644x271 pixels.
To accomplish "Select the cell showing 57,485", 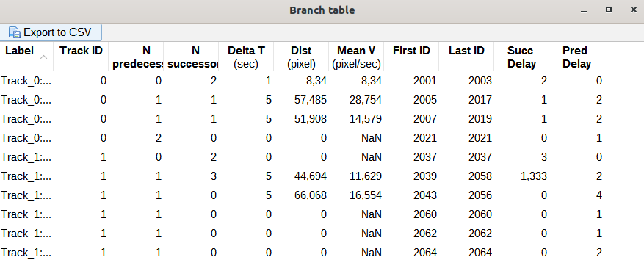I will point(301,100).
